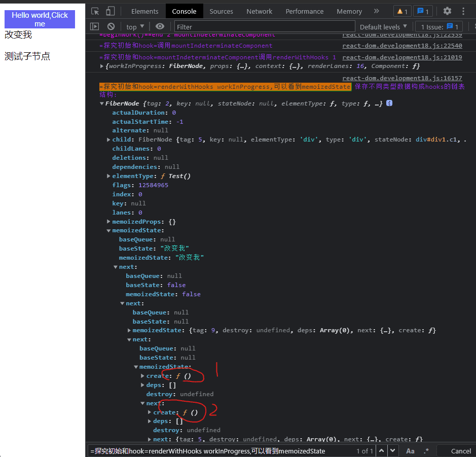Screen dimensions: 476x457
Task: Click the 'Hello world,Click me' button
Action: pos(40,19)
